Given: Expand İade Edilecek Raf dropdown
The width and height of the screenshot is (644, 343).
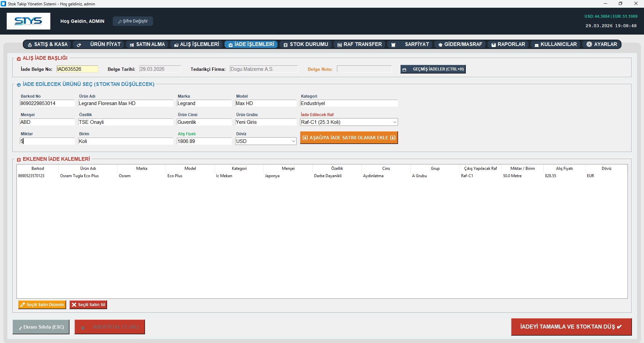Looking at the screenshot, I should (395, 122).
